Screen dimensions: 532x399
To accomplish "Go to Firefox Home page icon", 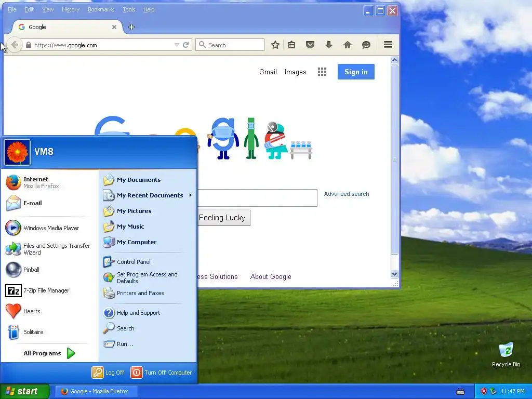I will point(348,45).
